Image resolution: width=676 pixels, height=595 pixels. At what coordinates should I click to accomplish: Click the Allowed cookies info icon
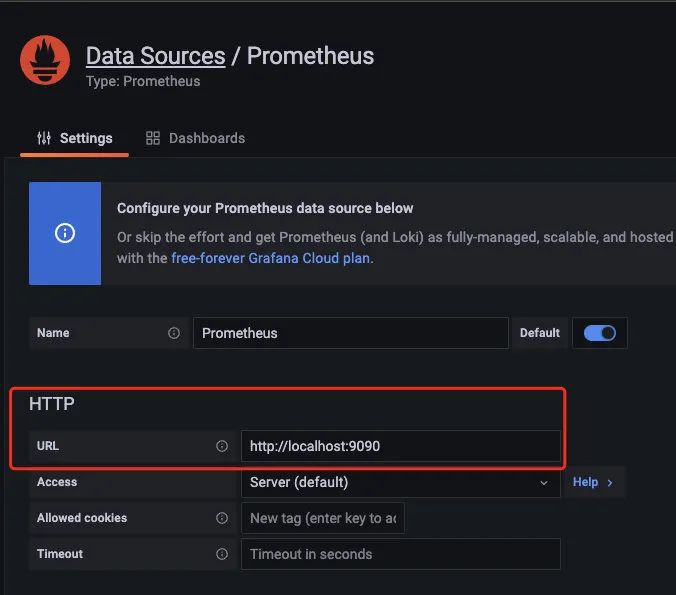click(x=222, y=518)
